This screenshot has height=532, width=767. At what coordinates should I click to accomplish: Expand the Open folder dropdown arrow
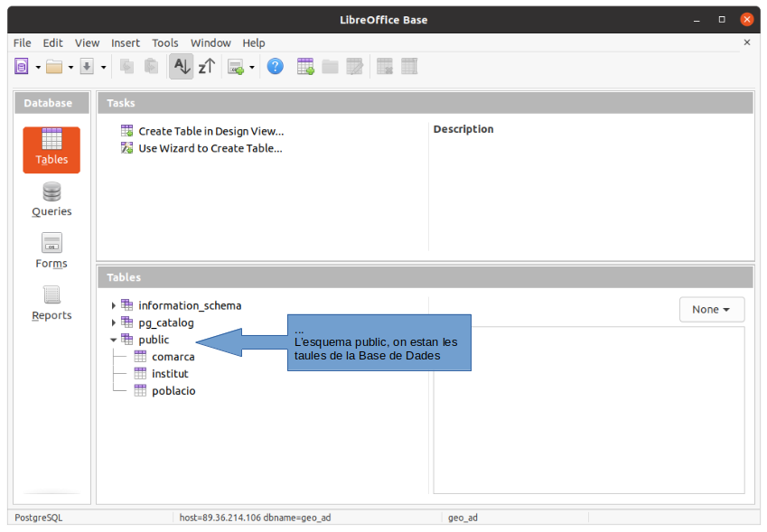click(71, 67)
